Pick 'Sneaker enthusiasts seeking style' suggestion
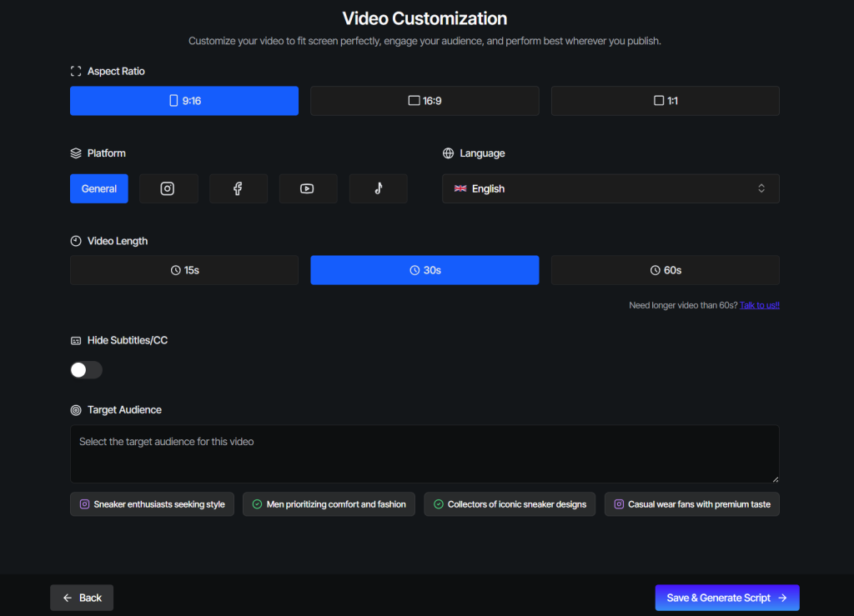The height and width of the screenshot is (616, 854). (152, 504)
